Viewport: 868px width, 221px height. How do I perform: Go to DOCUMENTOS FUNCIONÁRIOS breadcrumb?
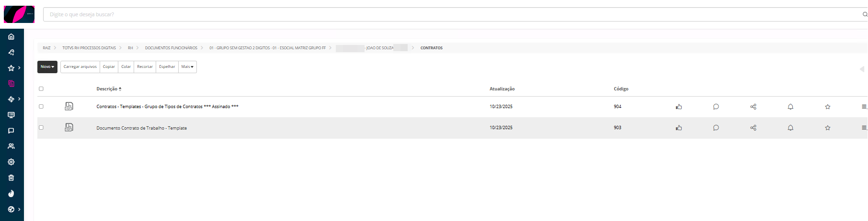click(x=171, y=48)
